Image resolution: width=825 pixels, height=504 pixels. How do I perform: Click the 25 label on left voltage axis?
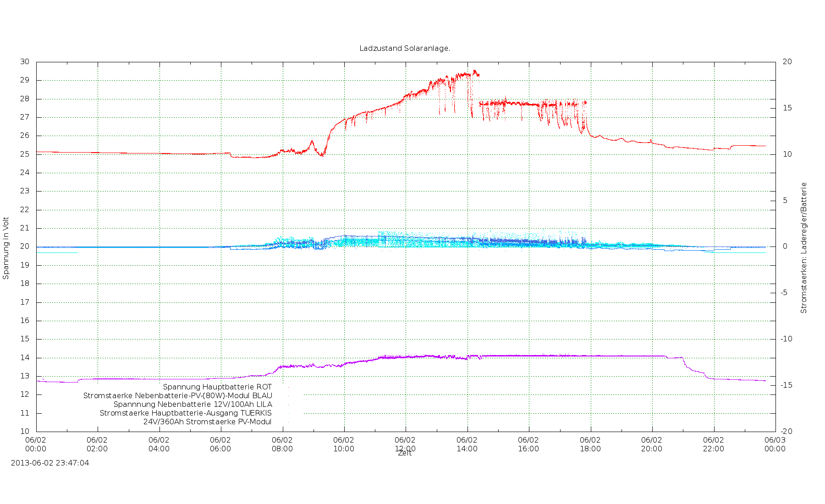(25, 154)
